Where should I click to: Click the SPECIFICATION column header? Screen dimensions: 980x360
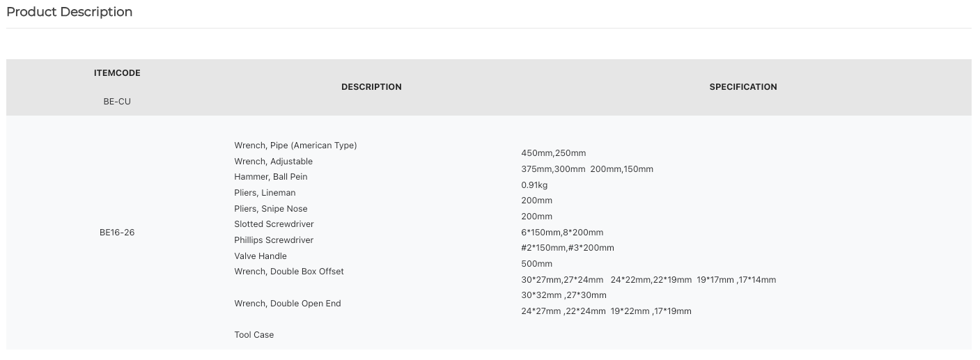[x=743, y=87]
